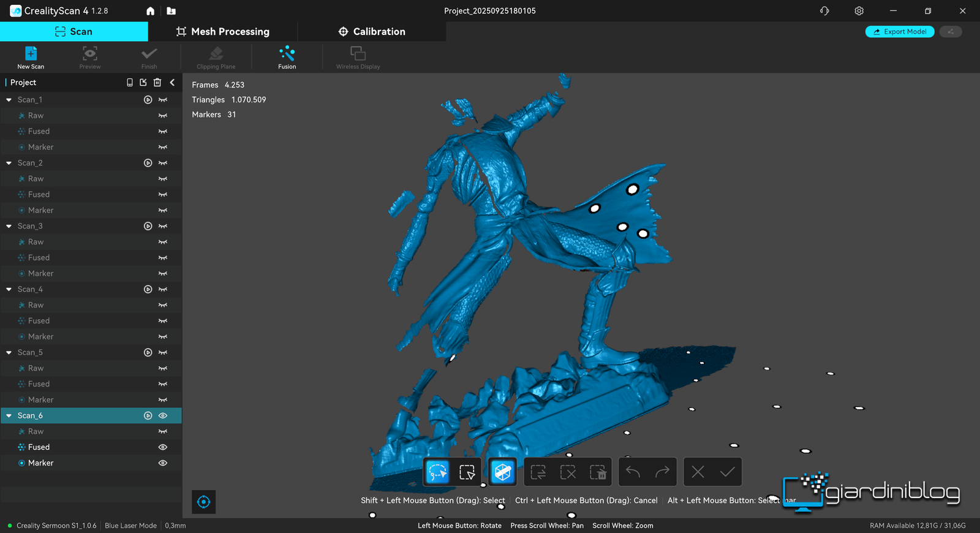Image resolution: width=980 pixels, height=533 pixels.
Task: Collapse the Project panel with the chevron
Action: (x=172, y=82)
